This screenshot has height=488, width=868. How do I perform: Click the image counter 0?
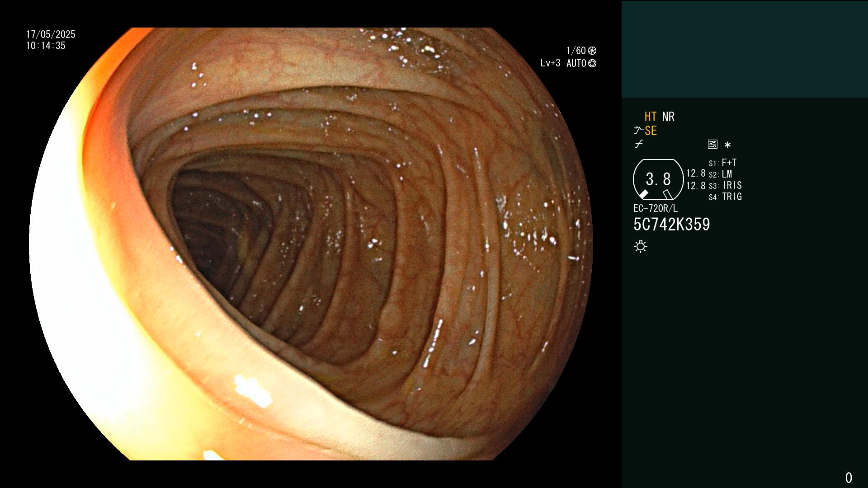[x=849, y=478]
